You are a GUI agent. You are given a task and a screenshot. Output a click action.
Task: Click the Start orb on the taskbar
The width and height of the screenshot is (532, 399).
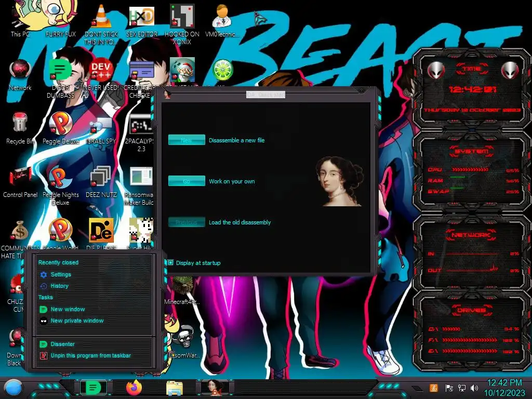14,388
